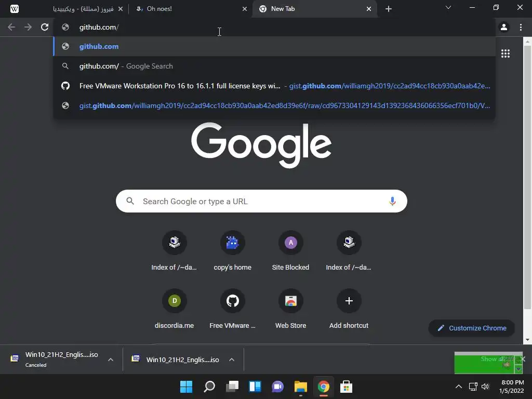
Task: Open Windows taskbar search
Action: pos(209,387)
